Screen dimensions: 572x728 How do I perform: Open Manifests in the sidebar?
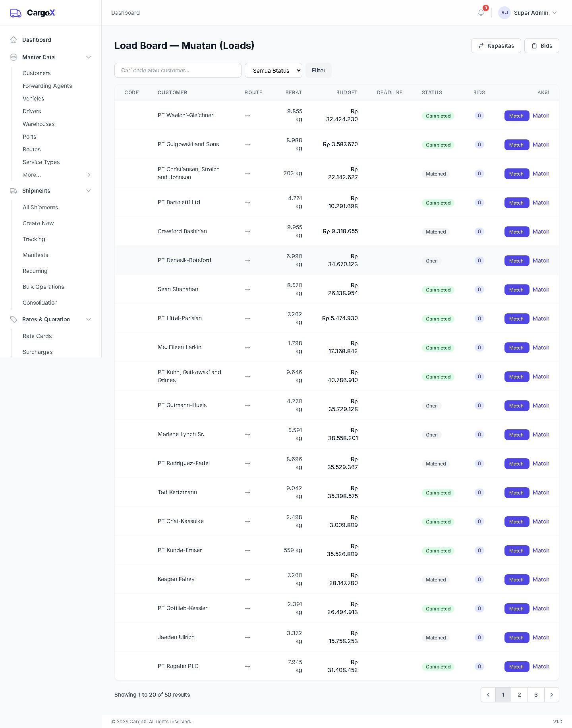tap(35, 255)
